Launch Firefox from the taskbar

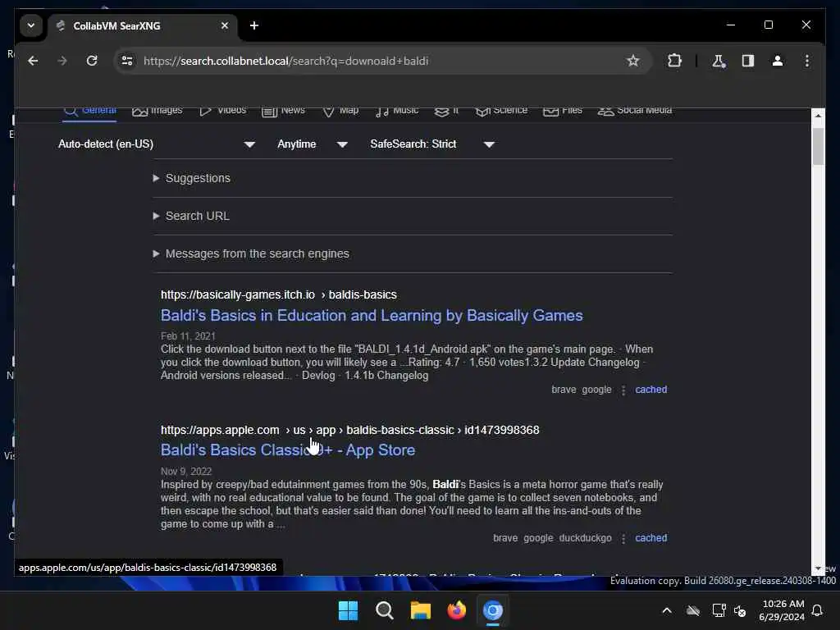point(456,610)
